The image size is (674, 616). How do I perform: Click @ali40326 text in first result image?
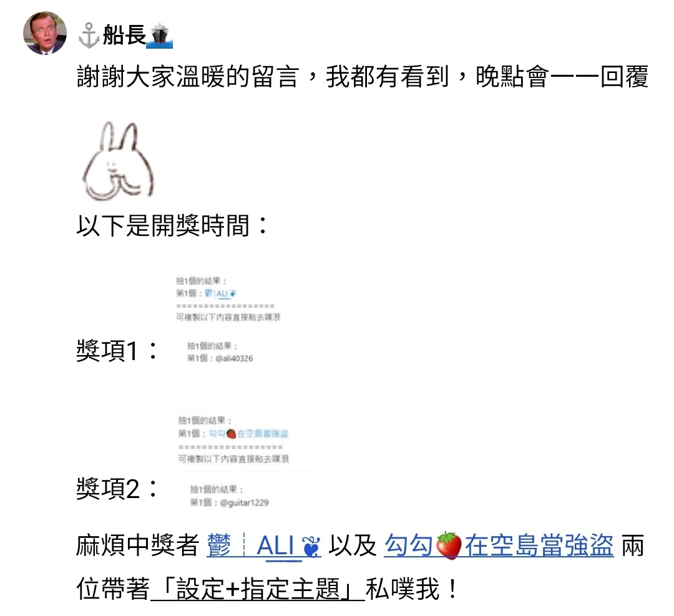tap(234, 358)
